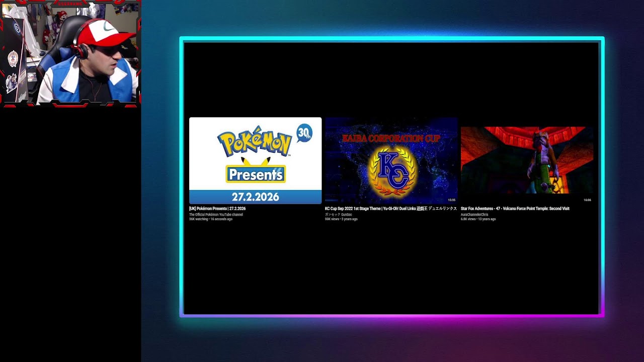This screenshot has width=644, height=362.
Task: Open the AuraChannelerChris channel link
Action: point(474,215)
